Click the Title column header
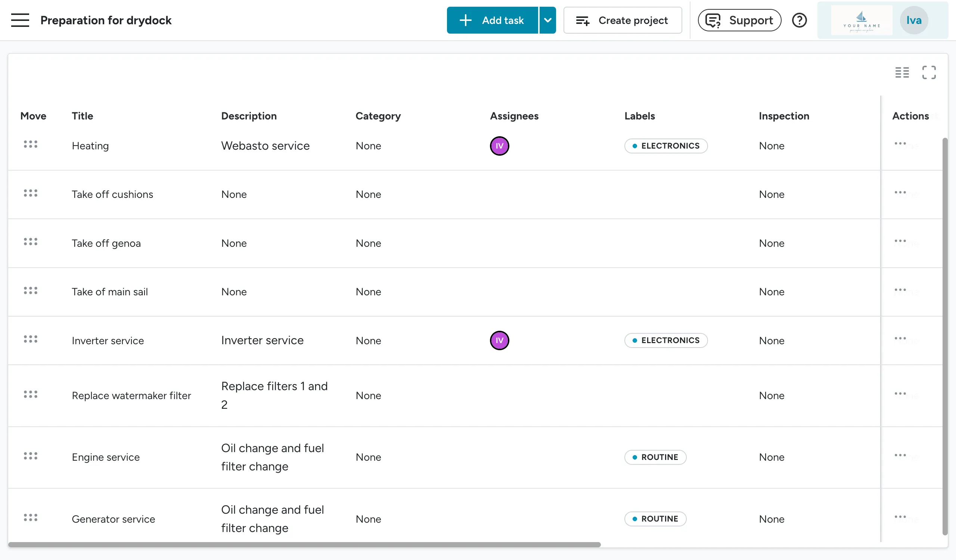Screen dimensions: 956x560 [82, 116]
